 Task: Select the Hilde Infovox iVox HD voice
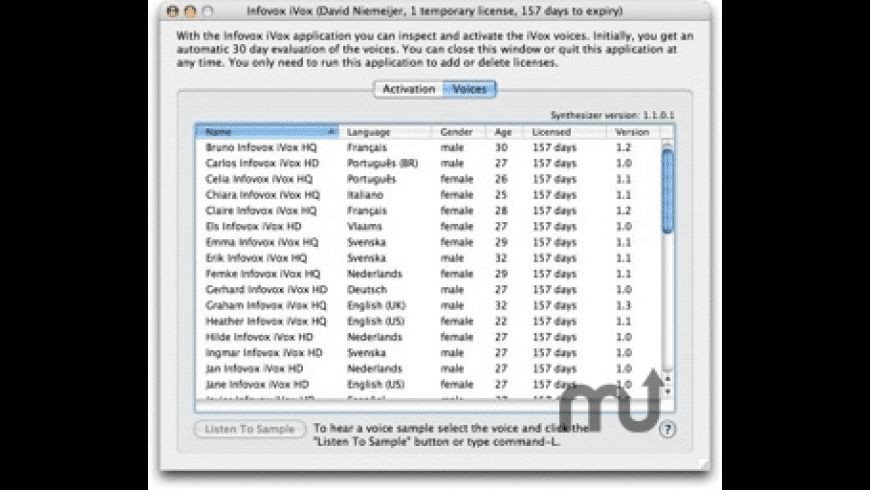coord(428,337)
